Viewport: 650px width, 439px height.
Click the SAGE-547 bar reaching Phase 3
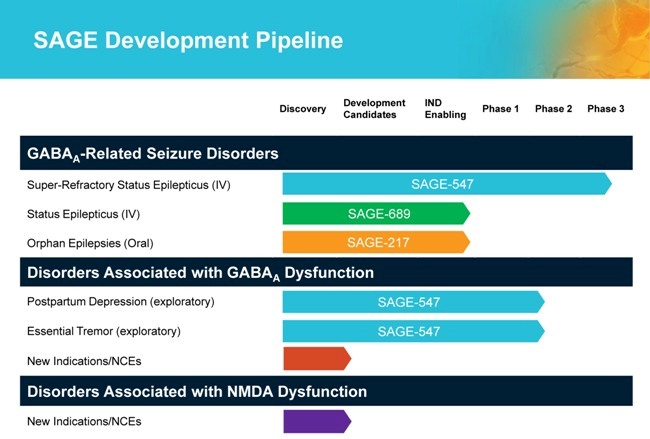pyautogui.click(x=445, y=184)
